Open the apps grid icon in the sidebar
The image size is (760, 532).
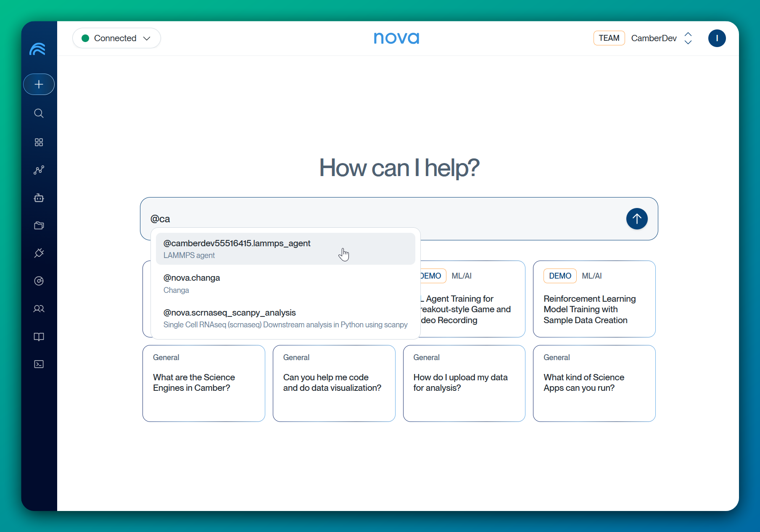click(39, 142)
